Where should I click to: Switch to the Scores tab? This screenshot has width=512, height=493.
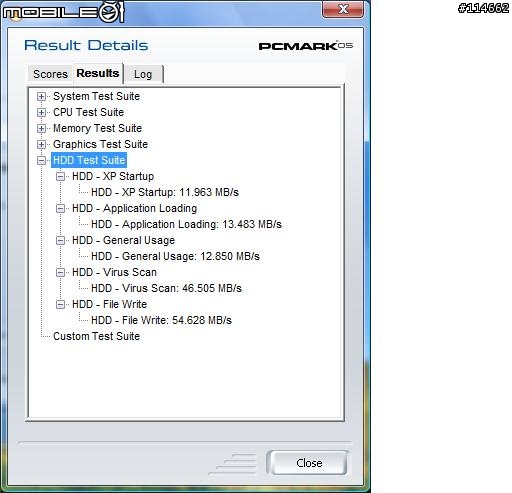(50, 74)
